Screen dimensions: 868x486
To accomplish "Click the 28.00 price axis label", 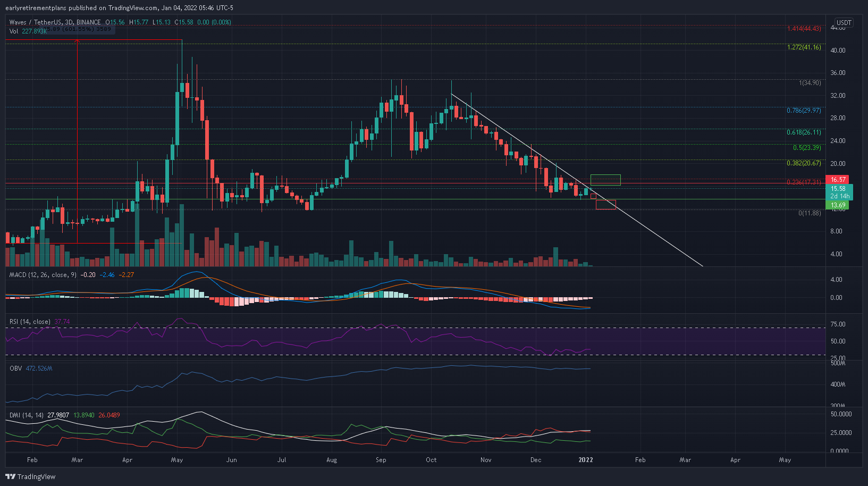I will click(x=838, y=118).
